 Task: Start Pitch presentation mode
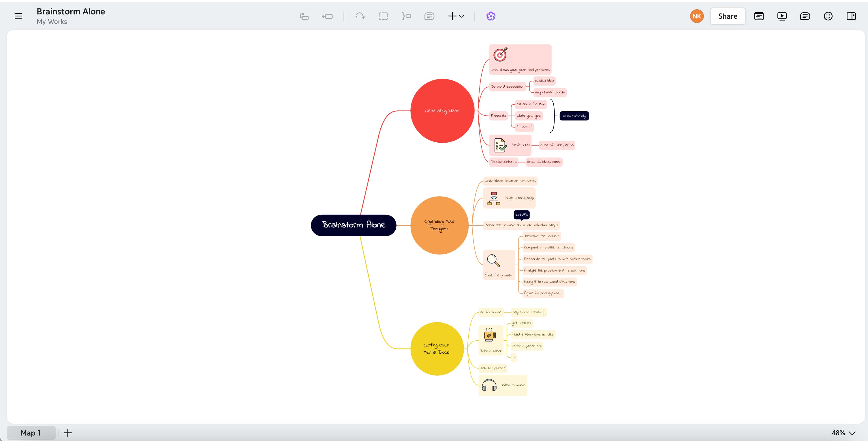click(x=782, y=16)
